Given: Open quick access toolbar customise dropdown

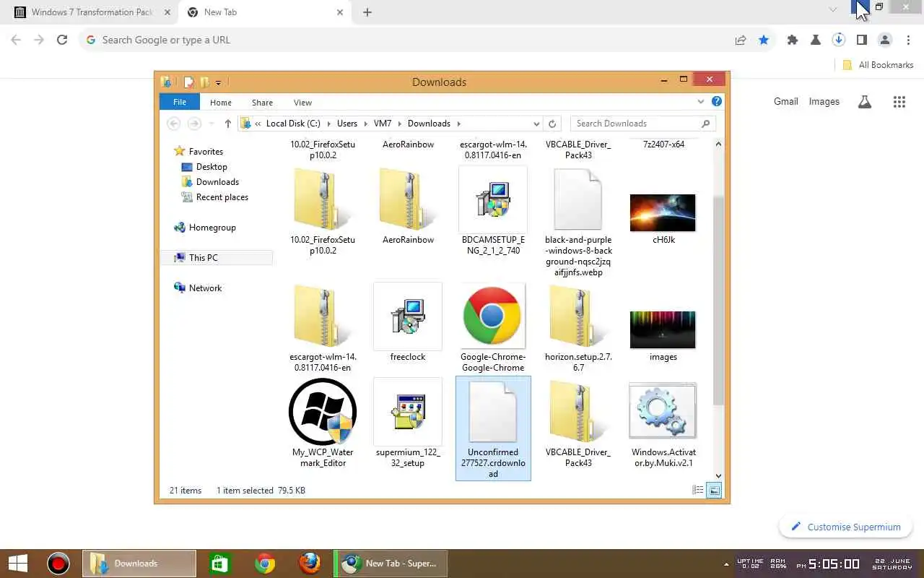Looking at the screenshot, I should (x=218, y=82).
